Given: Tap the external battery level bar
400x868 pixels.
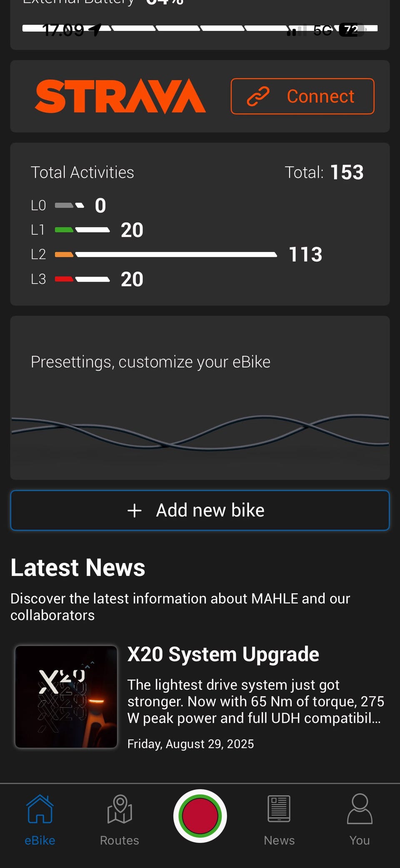Looking at the screenshot, I should (x=200, y=28).
